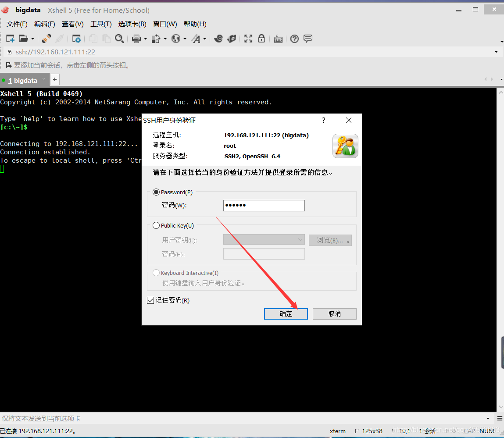Open the compose bar target dropdown
504x438 pixels.
tap(488, 418)
